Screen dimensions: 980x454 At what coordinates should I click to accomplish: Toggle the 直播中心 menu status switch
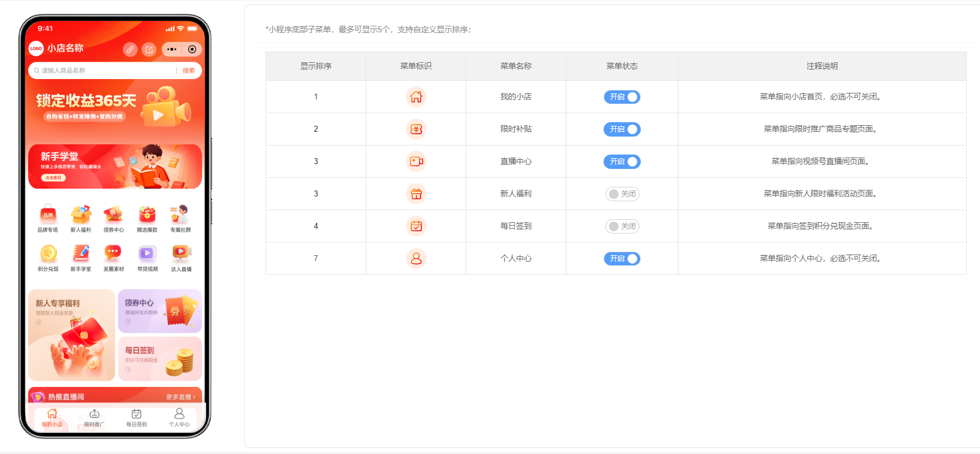[x=622, y=162]
